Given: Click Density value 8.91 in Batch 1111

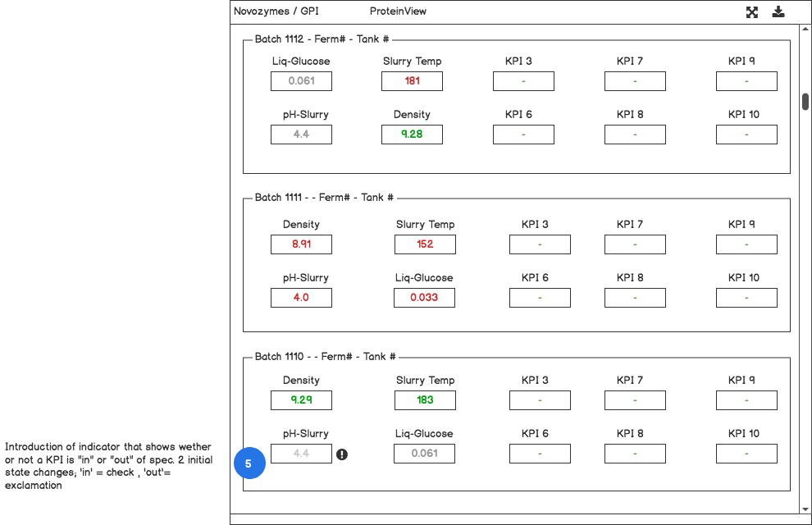Looking at the screenshot, I should tap(301, 244).
